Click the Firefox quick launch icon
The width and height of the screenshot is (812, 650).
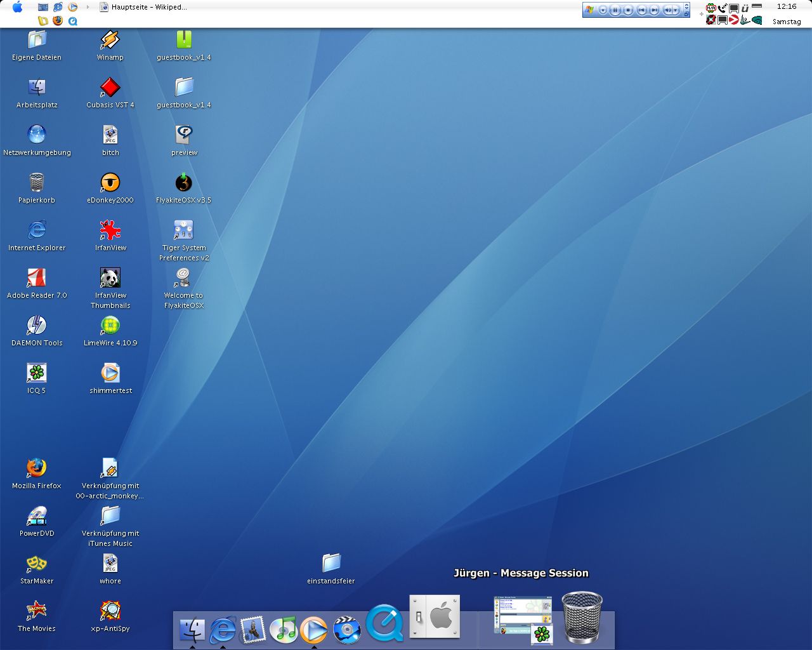(x=58, y=20)
